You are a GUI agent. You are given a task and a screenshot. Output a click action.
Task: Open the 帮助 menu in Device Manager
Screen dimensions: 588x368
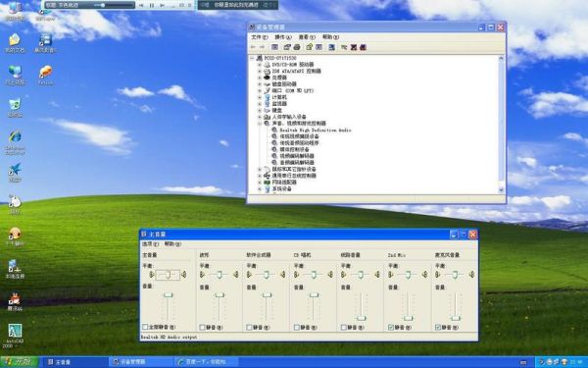pyautogui.click(x=330, y=37)
